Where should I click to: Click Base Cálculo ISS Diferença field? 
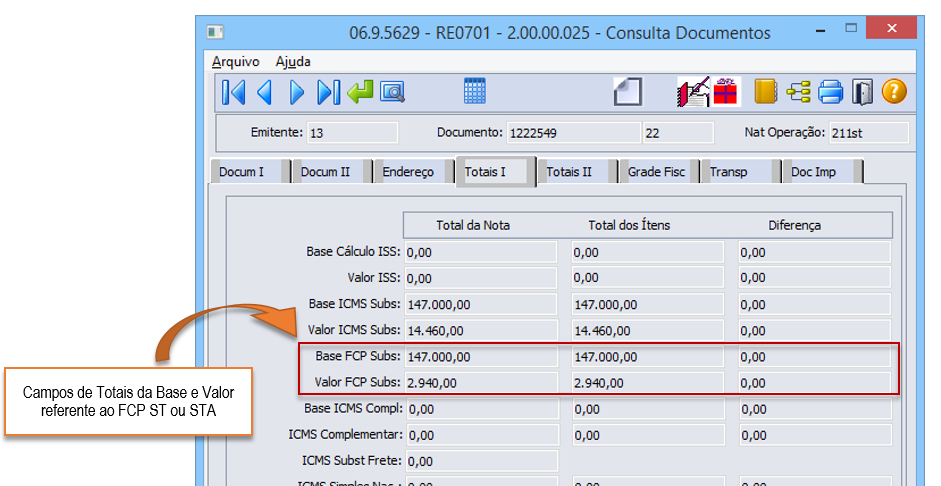(x=814, y=252)
